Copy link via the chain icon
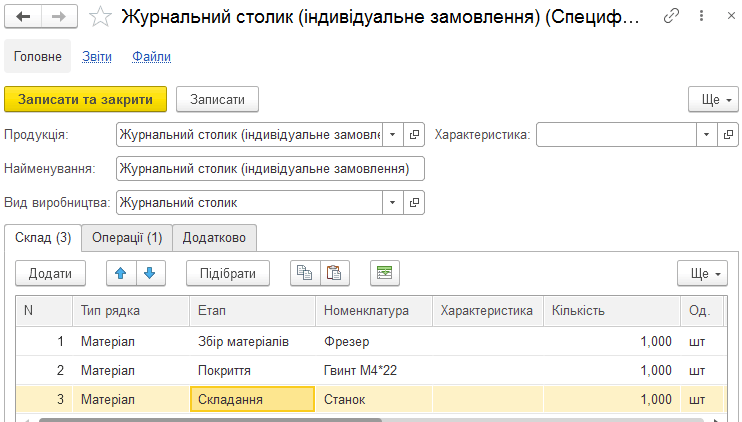The image size is (742, 422). (x=671, y=16)
